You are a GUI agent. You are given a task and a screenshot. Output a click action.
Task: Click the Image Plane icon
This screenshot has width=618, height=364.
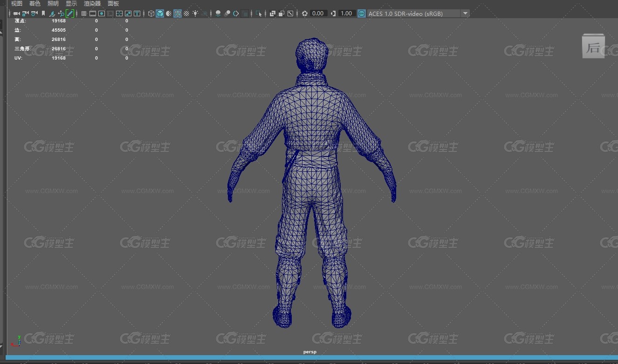point(52,13)
